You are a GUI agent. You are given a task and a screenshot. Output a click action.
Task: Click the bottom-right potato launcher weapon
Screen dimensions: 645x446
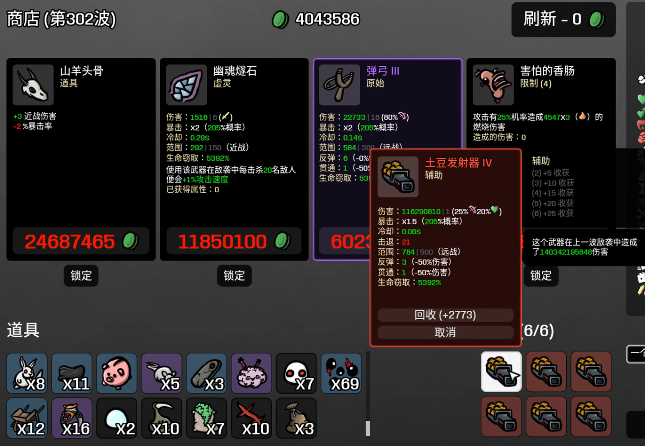591,416
